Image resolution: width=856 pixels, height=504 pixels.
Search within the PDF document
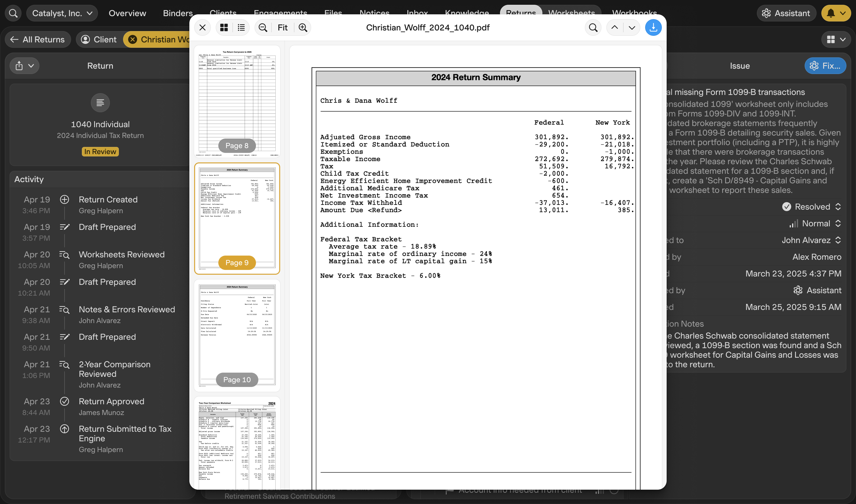[593, 27]
